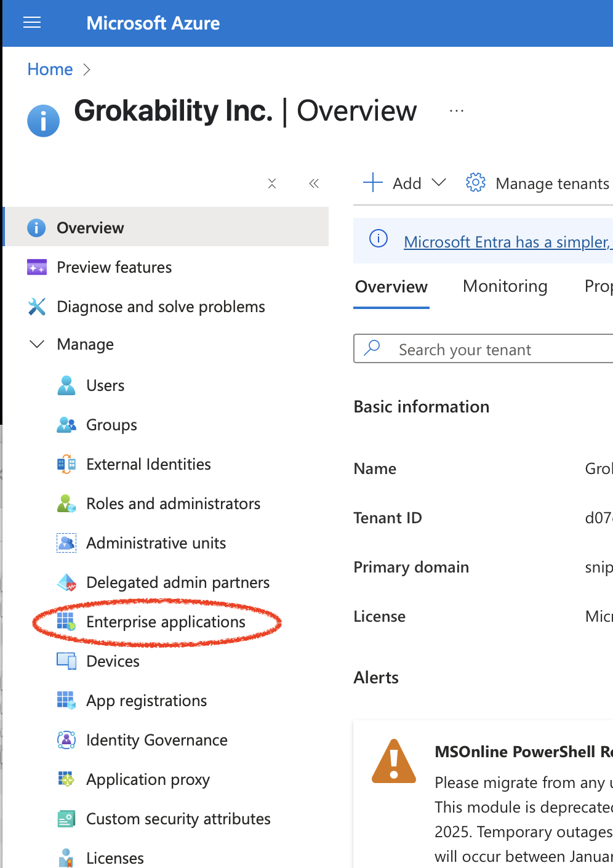
Task: Open Delegated admin partners
Action: pos(178,582)
